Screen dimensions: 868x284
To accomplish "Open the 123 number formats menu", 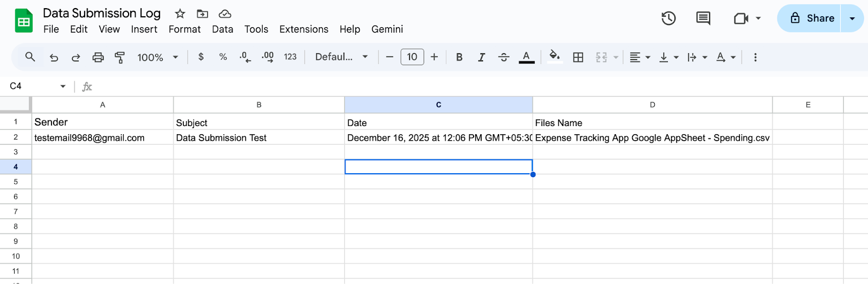I will click(x=290, y=57).
